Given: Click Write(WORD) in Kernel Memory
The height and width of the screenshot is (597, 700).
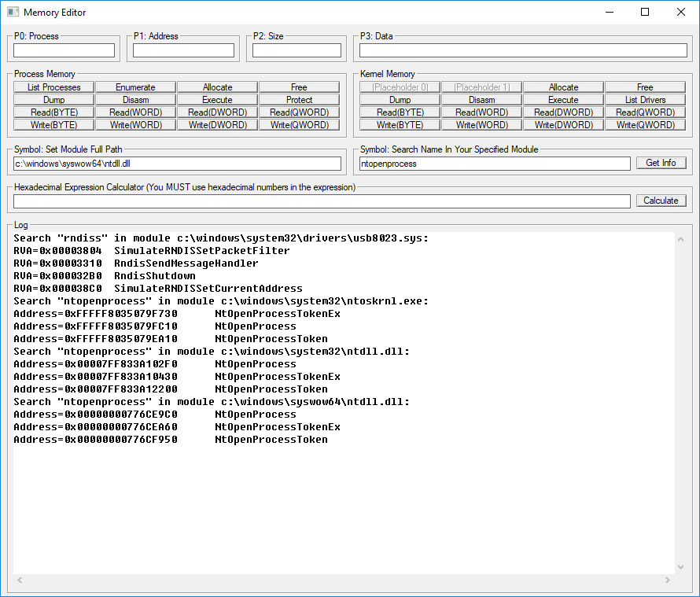Looking at the screenshot, I should (481, 124).
